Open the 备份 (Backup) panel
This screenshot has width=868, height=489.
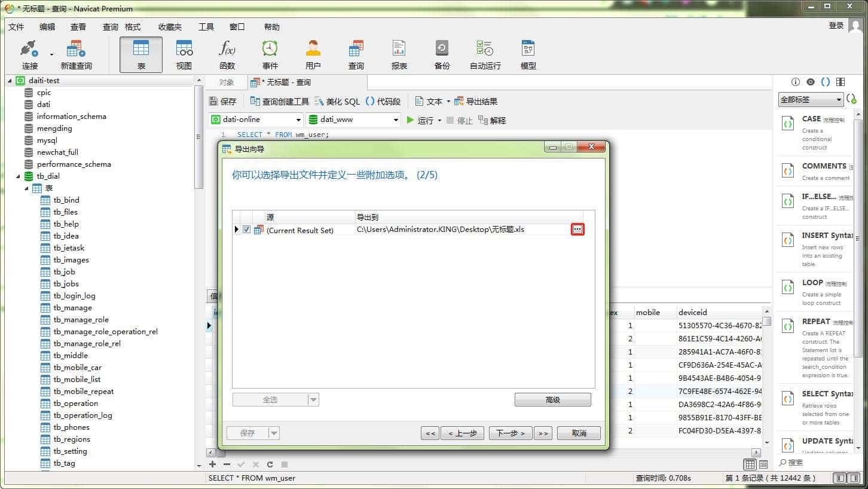pos(442,54)
